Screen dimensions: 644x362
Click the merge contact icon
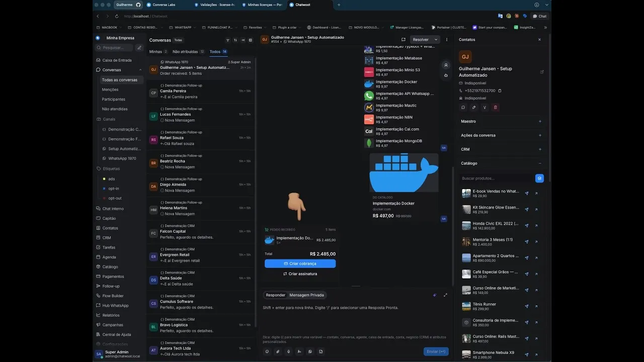point(485,107)
